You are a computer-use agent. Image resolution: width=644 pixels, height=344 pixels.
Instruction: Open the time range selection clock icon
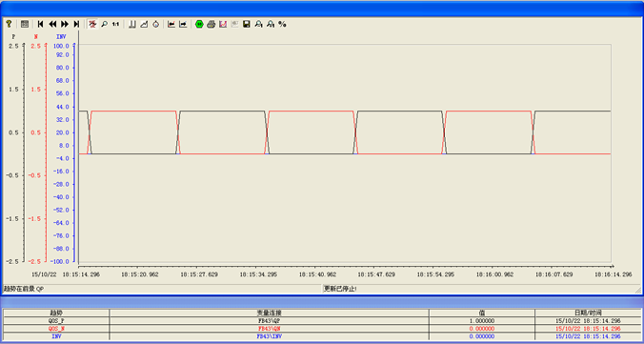click(x=155, y=24)
